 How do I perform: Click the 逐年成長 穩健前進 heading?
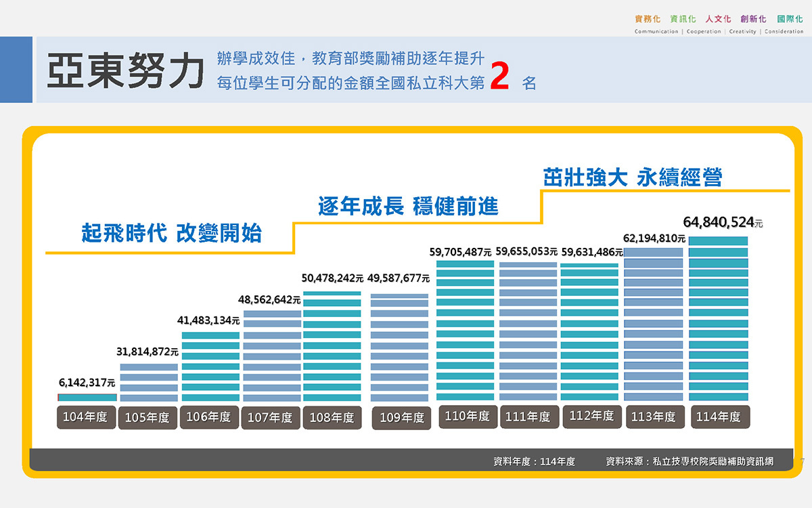pos(409,207)
